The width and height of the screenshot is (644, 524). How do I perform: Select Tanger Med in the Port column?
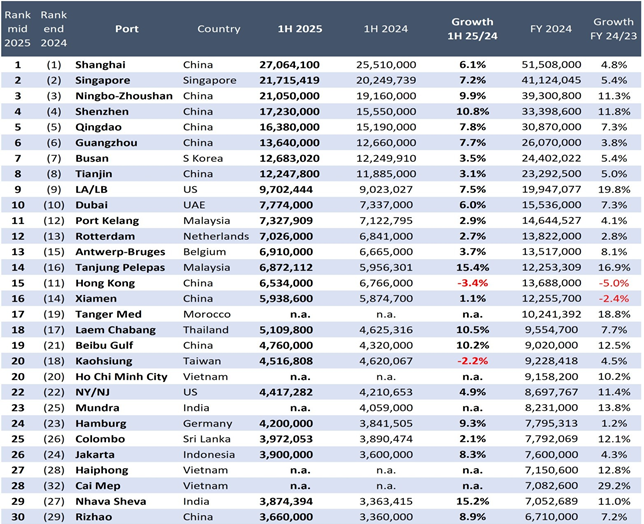tap(108, 314)
